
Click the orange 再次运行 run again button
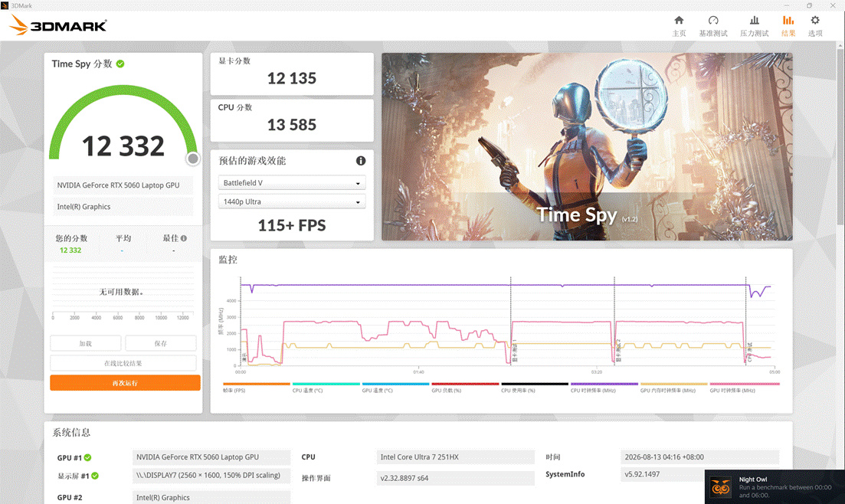[x=125, y=383]
